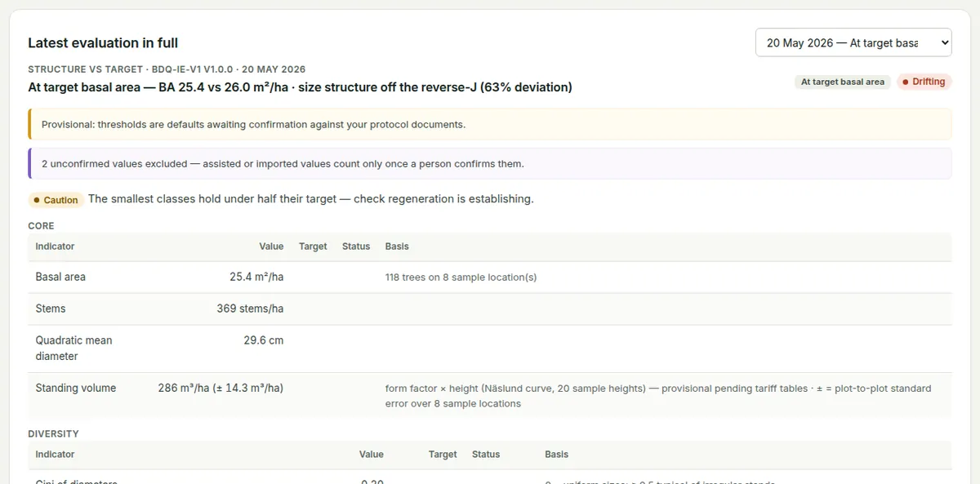980x484 pixels.
Task: Click the 'smallest classes hold under half' caution text
Action: (310, 199)
